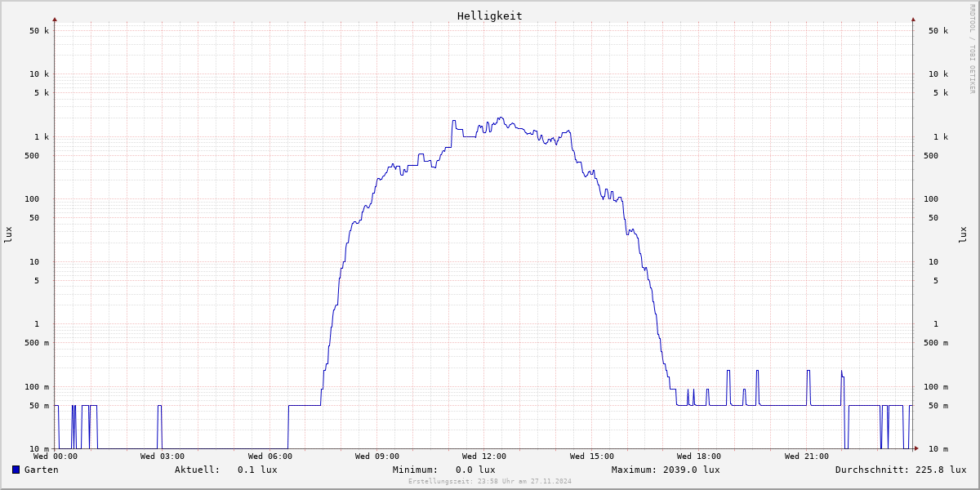
Task: Select the '100 m' tick on right axis
Action: (x=936, y=387)
